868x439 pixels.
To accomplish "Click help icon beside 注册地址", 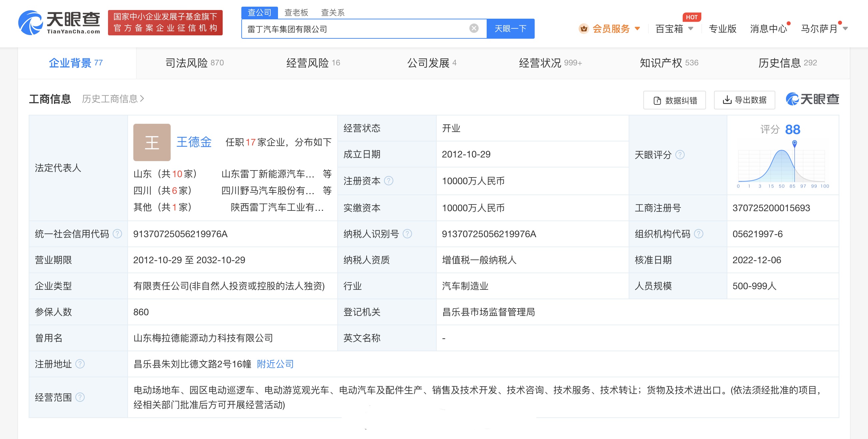I will 80,364.
